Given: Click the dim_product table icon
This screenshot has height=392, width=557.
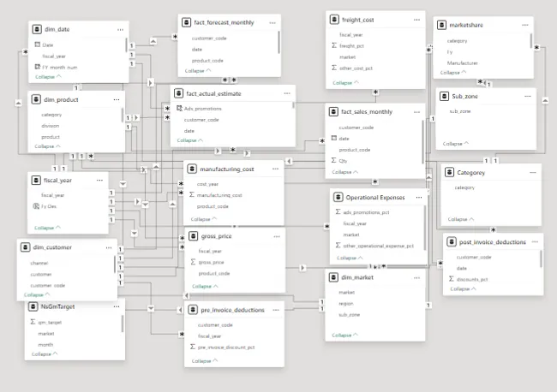Looking at the screenshot, I should click(x=36, y=99).
